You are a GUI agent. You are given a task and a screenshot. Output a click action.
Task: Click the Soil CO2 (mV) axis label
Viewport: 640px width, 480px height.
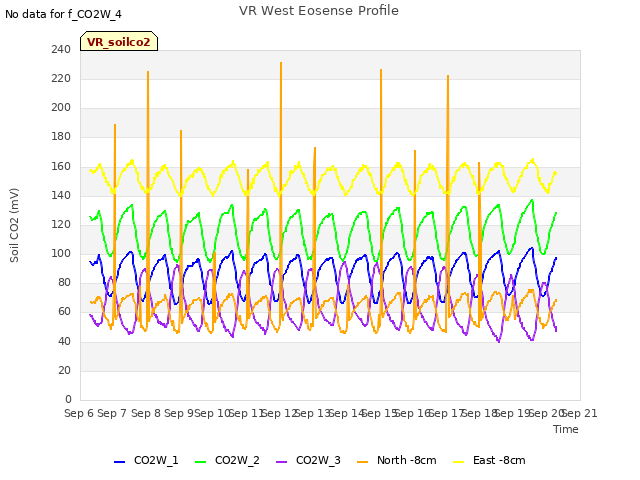click(x=14, y=225)
